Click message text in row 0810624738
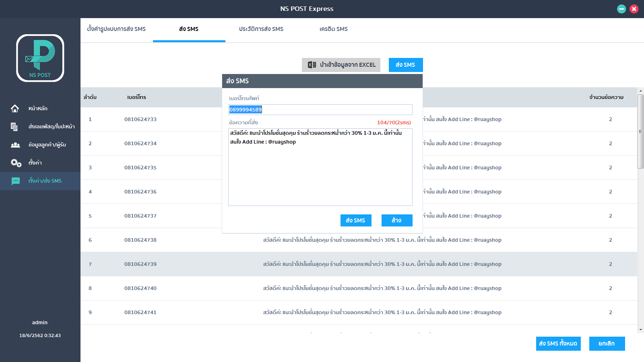The image size is (644, 362). [x=382, y=240]
